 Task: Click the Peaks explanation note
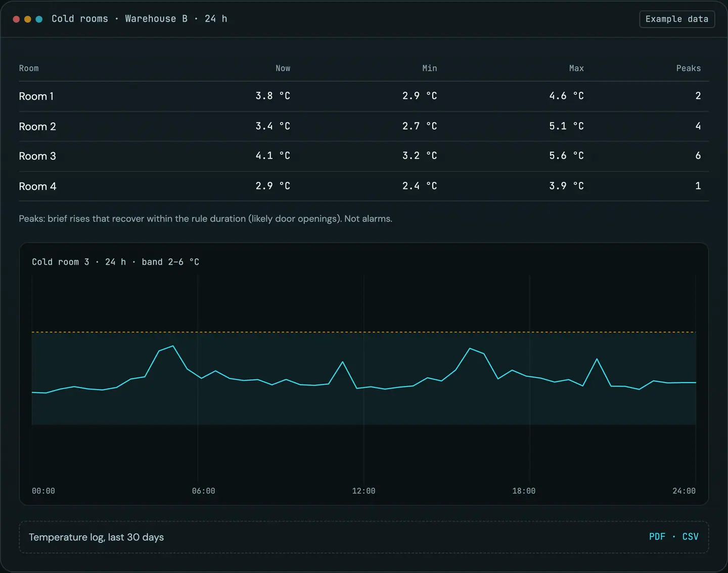(205, 219)
